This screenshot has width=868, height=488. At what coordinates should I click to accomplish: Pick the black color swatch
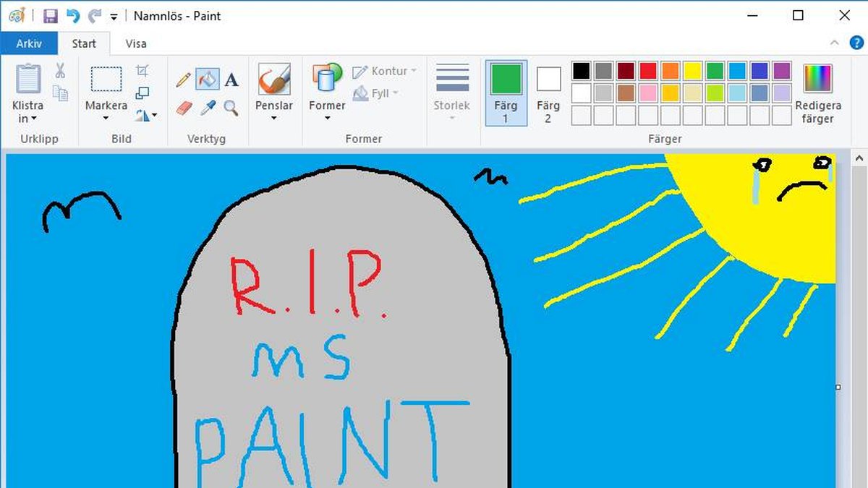click(x=582, y=71)
